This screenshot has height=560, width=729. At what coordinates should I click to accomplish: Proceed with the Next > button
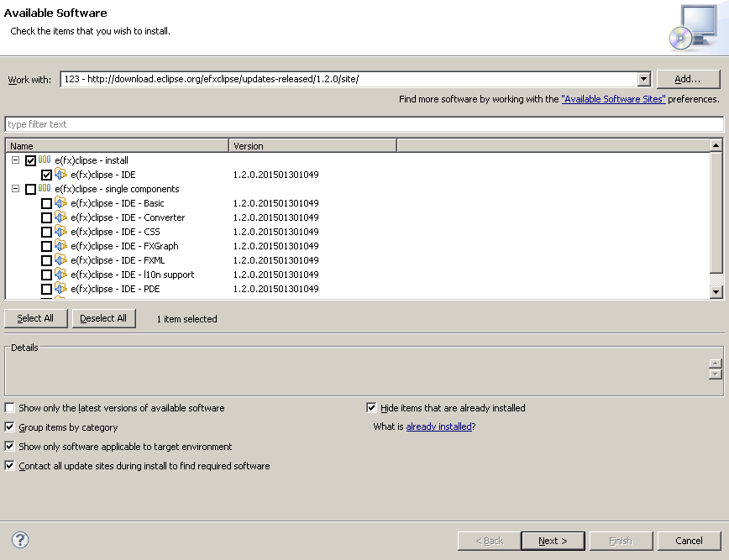pos(553,541)
